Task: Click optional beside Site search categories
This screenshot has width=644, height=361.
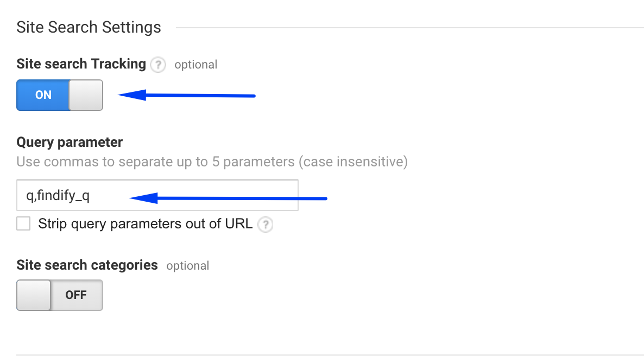Action: click(x=188, y=265)
